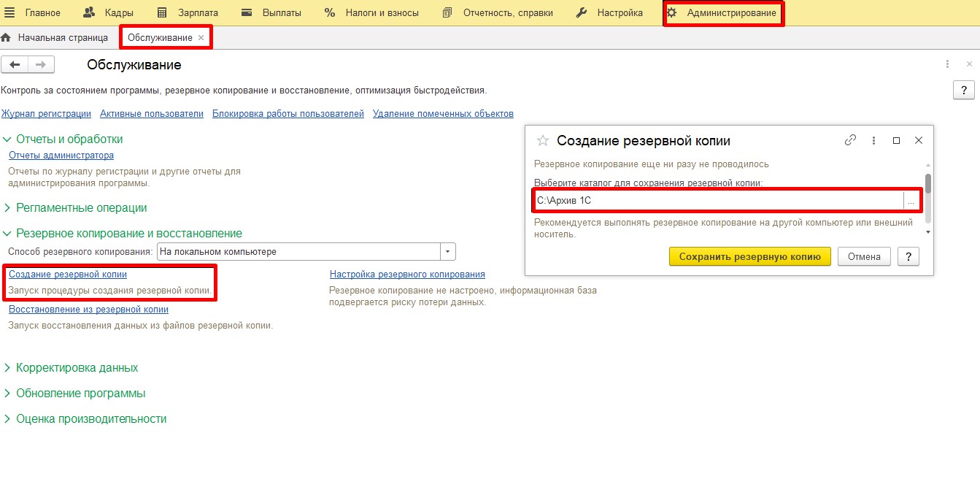Collapse the Отчеты и обработки section
The image size is (980, 479).
pos(8,139)
